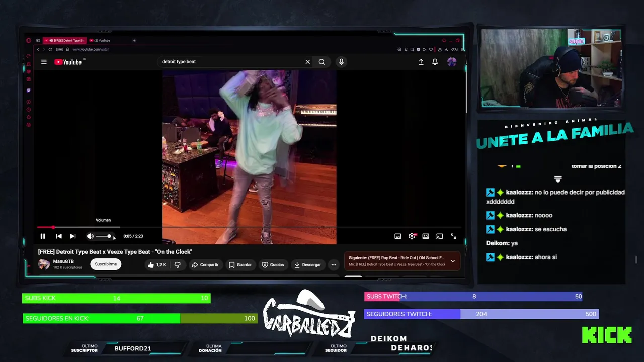This screenshot has height=362, width=644.
Task: Open the history clock in Opera sidebar
Action: (29, 110)
